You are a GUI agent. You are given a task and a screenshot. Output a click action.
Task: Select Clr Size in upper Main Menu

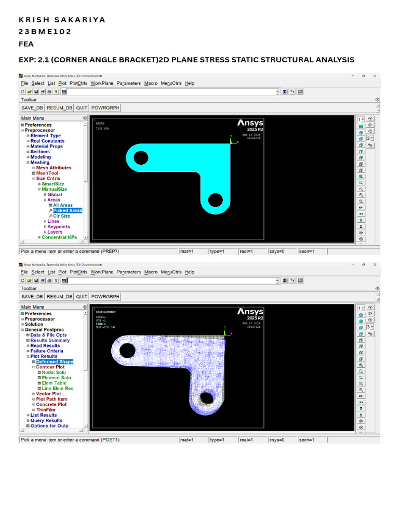pos(61,216)
